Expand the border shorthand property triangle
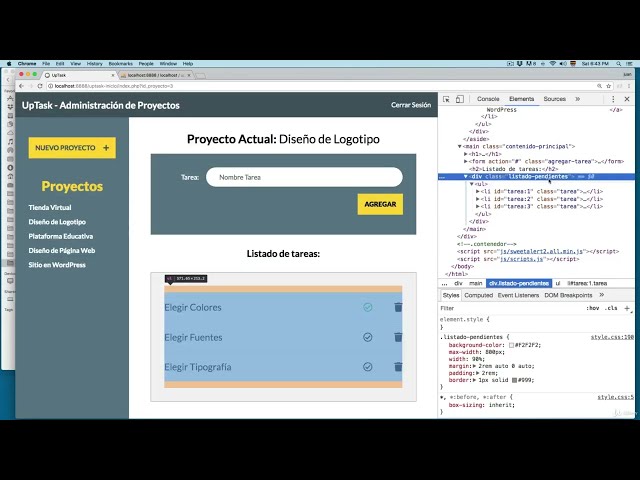 click(474, 380)
